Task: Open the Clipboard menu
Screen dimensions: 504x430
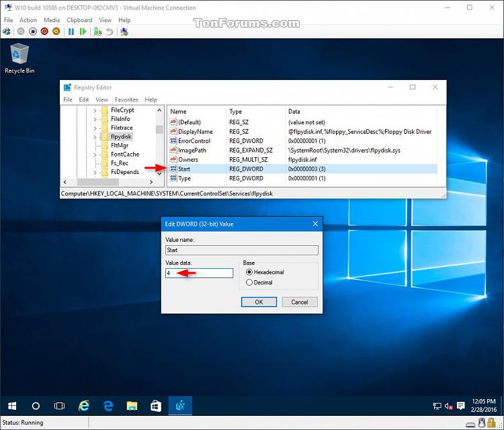Action: [x=79, y=20]
